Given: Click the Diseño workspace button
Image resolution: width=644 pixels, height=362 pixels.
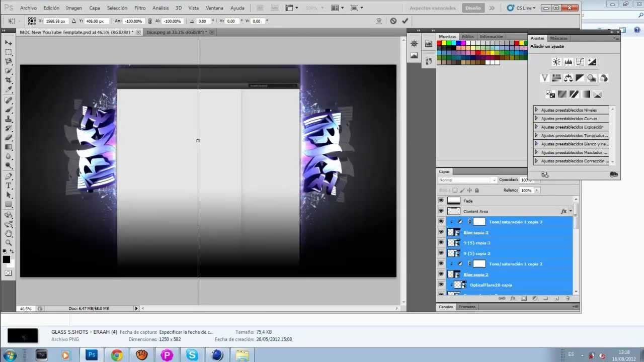Looking at the screenshot, I should (473, 8).
